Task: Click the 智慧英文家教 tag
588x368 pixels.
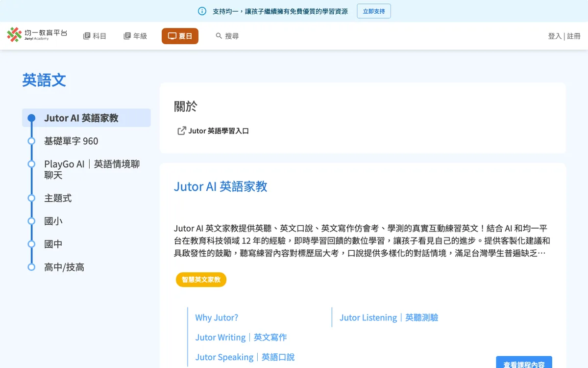Action: (x=201, y=280)
